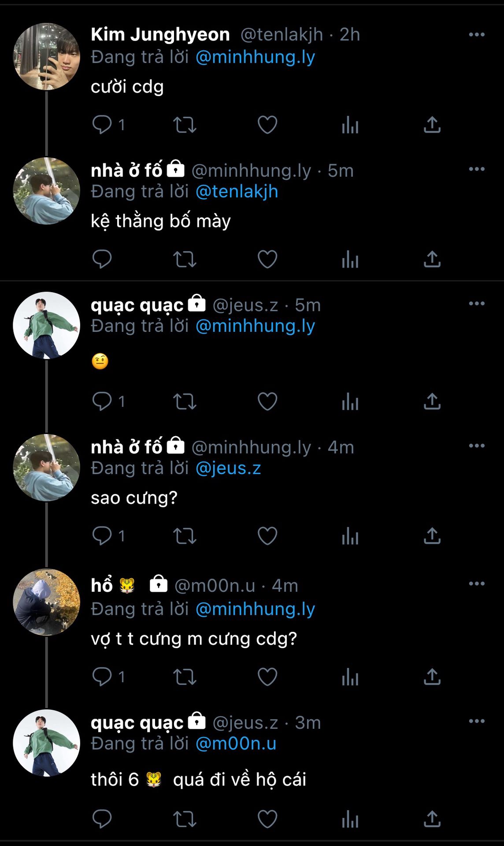The width and height of the screenshot is (504, 846).
Task: Reply to Kim Junghyeon's "cười cdg" tweet
Action: [x=102, y=125]
